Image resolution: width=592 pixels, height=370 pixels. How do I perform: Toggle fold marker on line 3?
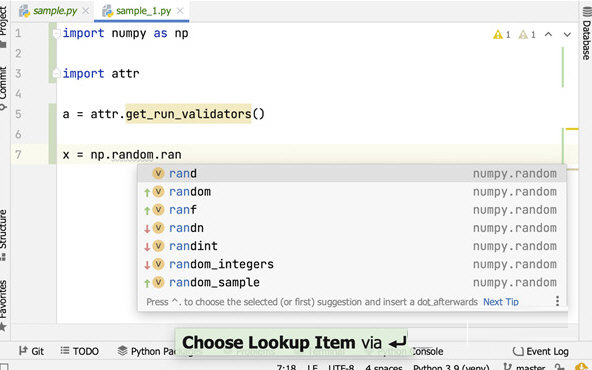[56, 73]
